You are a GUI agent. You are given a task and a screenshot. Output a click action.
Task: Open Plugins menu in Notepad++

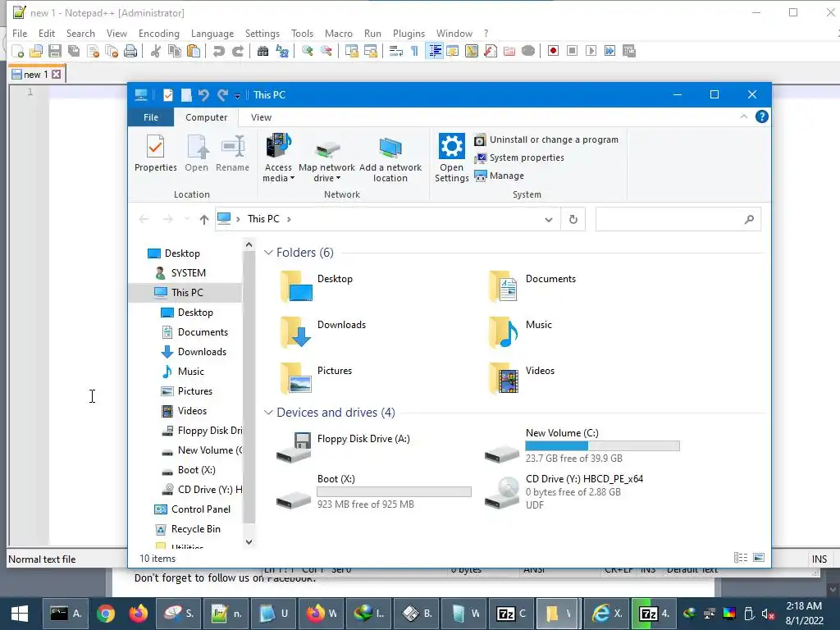tap(409, 33)
